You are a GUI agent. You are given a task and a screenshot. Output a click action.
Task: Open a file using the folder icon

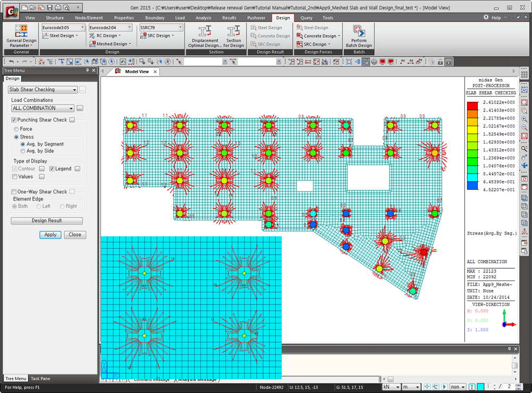click(32, 7)
